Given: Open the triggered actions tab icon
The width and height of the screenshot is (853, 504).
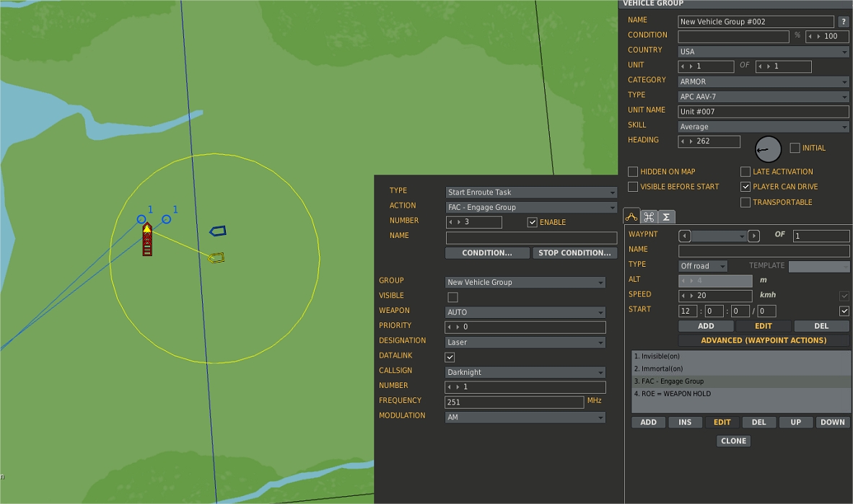Looking at the screenshot, I should point(649,217).
